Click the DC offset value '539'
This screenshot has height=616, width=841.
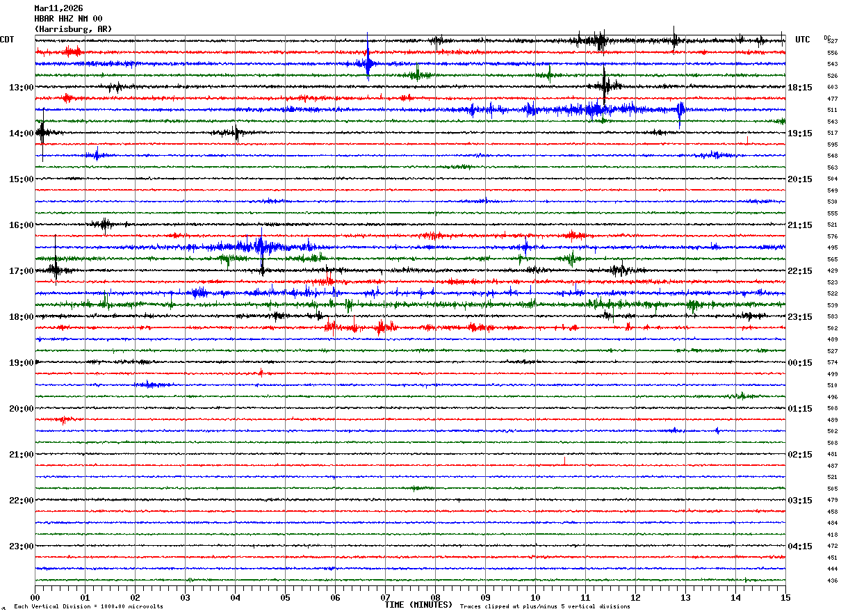point(832,305)
